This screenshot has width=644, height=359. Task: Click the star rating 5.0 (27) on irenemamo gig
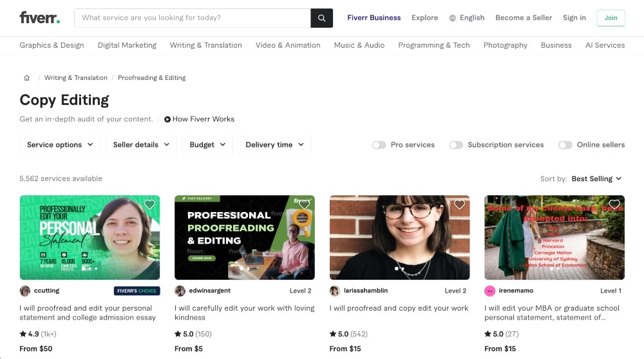point(502,334)
